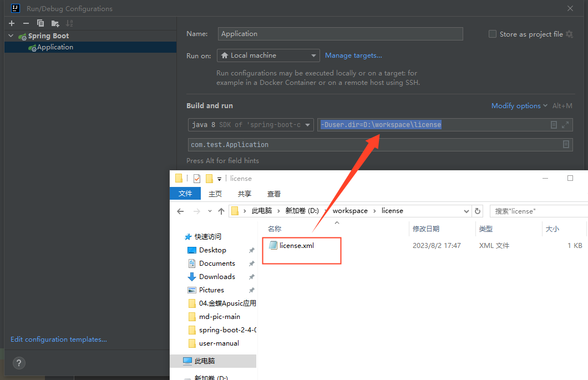Screen dimensions: 588x380
Task: Refresh the Explorer address bar
Action: (478, 211)
